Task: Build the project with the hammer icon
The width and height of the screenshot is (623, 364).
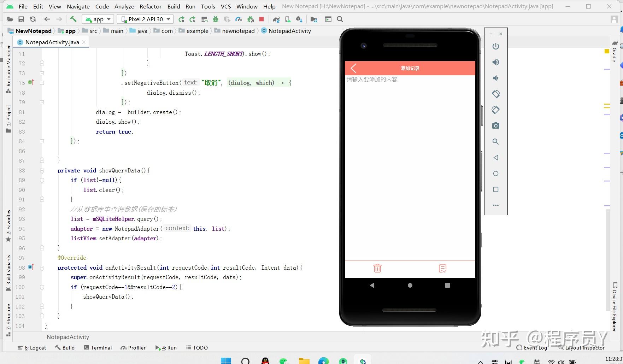Action: (73, 19)
